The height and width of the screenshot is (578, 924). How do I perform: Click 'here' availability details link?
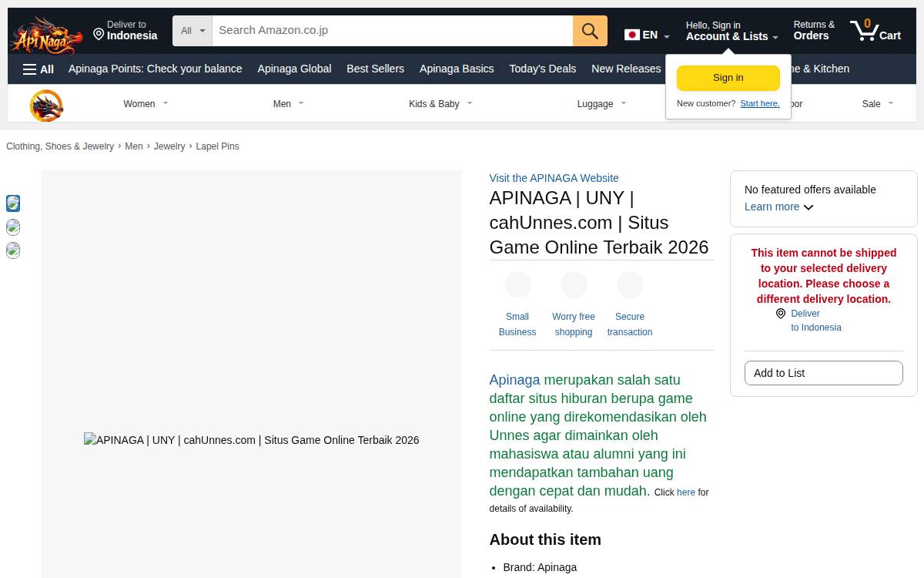pyautogui.click(x=686, y=492)
